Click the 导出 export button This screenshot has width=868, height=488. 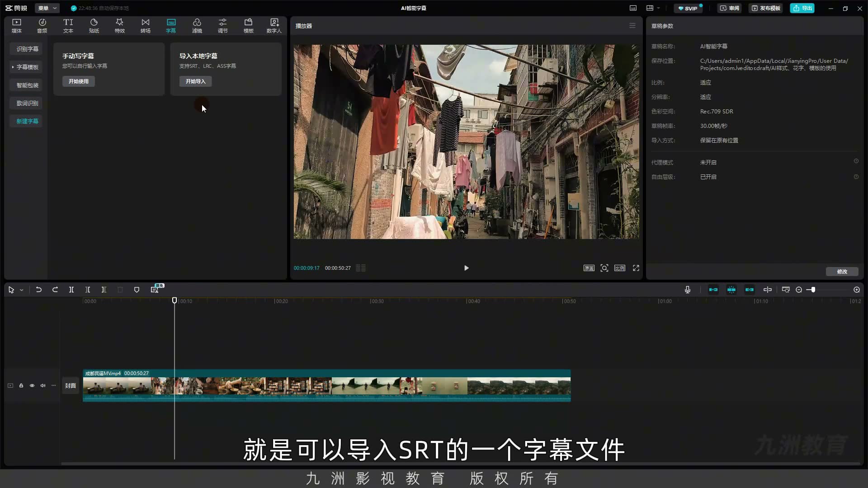click(802, 8)
